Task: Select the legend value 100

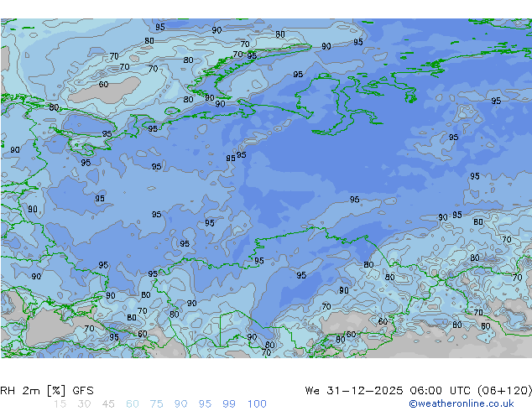Action: pyautogui.click(x=257, y=404)
